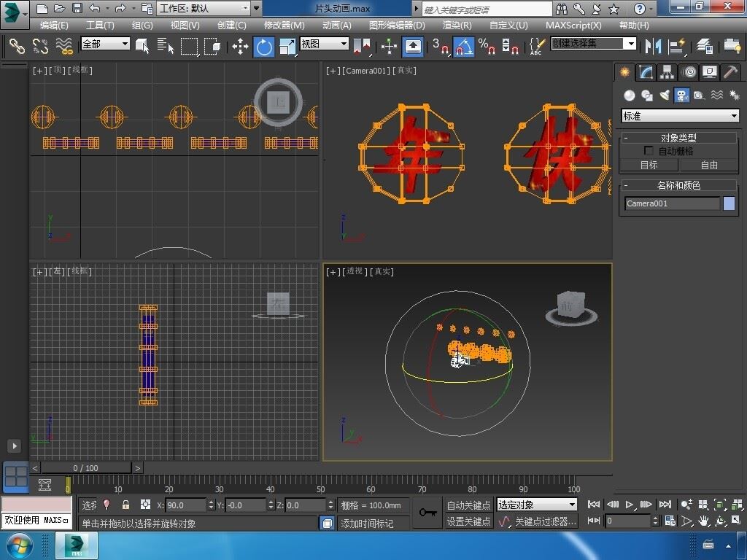
Task: Open the MAXScript(X) menu
Action: [573, 26]
